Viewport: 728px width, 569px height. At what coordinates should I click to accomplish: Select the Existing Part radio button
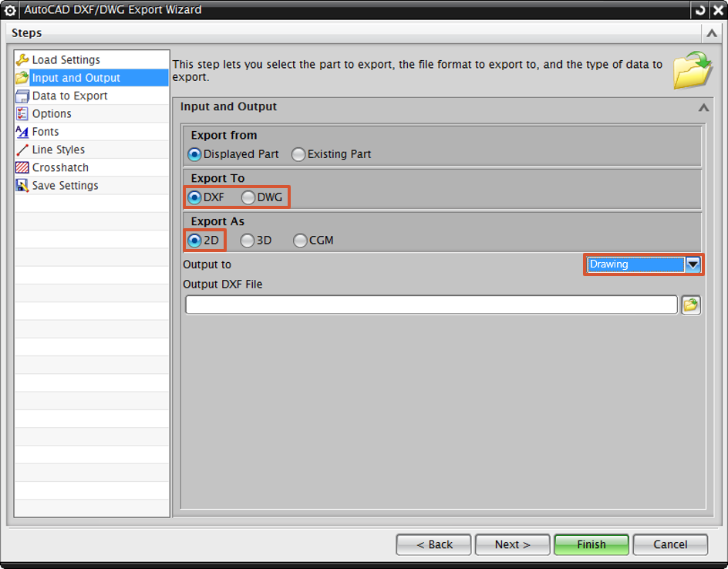tap(298, 154)
